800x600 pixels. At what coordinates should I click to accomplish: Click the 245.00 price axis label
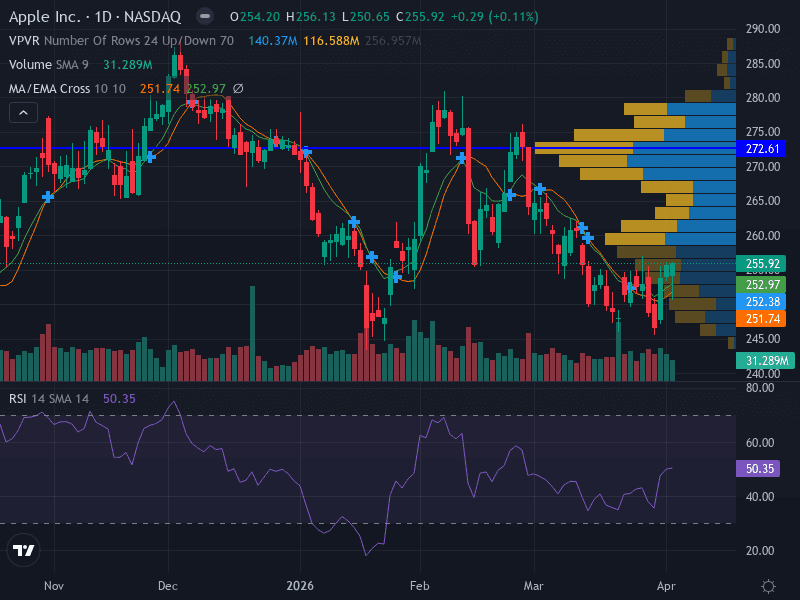click(x=763, y=339)
